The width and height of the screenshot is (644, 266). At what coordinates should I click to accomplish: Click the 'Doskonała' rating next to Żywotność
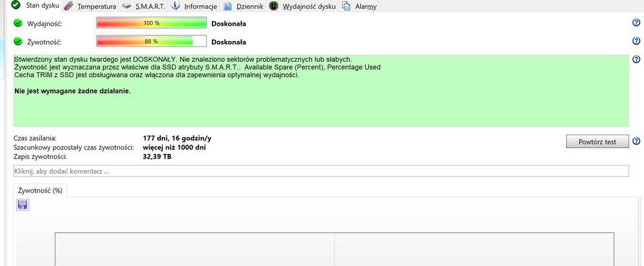click(229, 42)
